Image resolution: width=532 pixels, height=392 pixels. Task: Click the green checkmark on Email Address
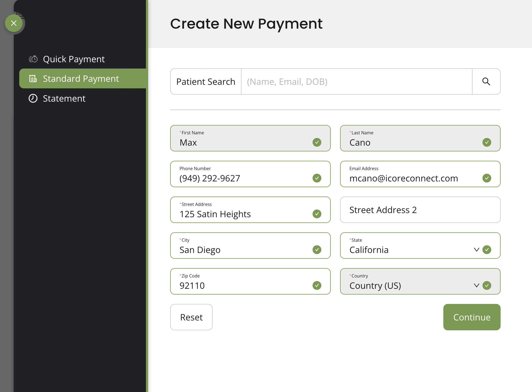click(487, 178)
